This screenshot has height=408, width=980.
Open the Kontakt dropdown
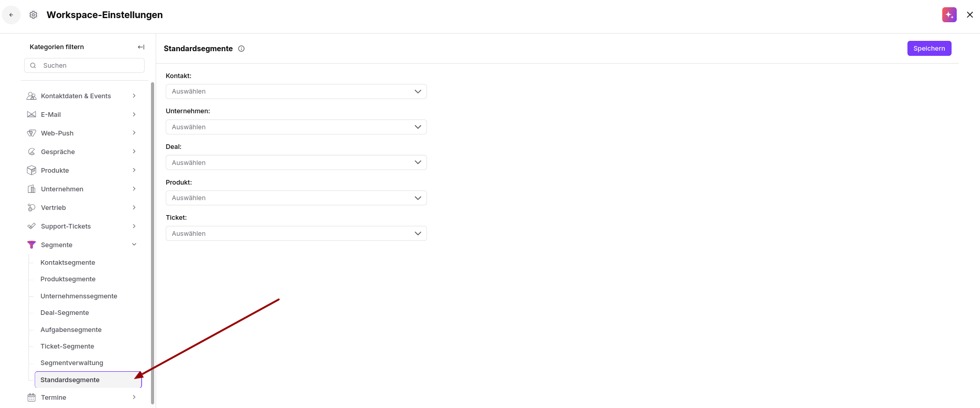[296, 92]
